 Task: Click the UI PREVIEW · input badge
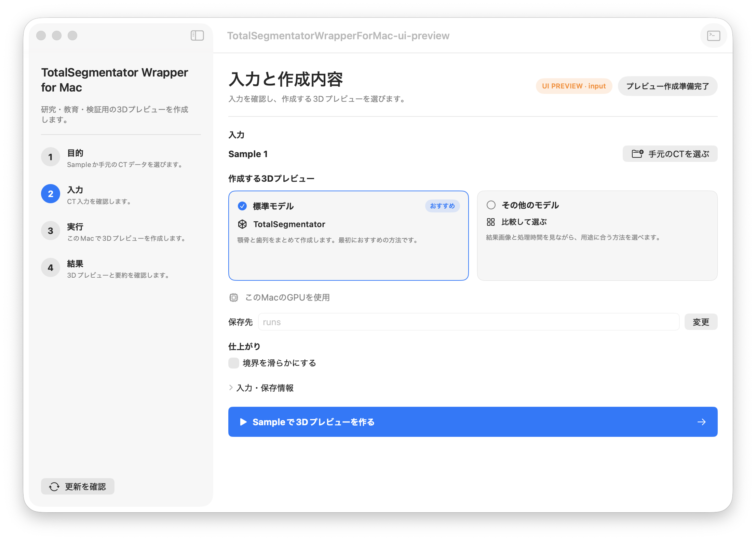574,86
